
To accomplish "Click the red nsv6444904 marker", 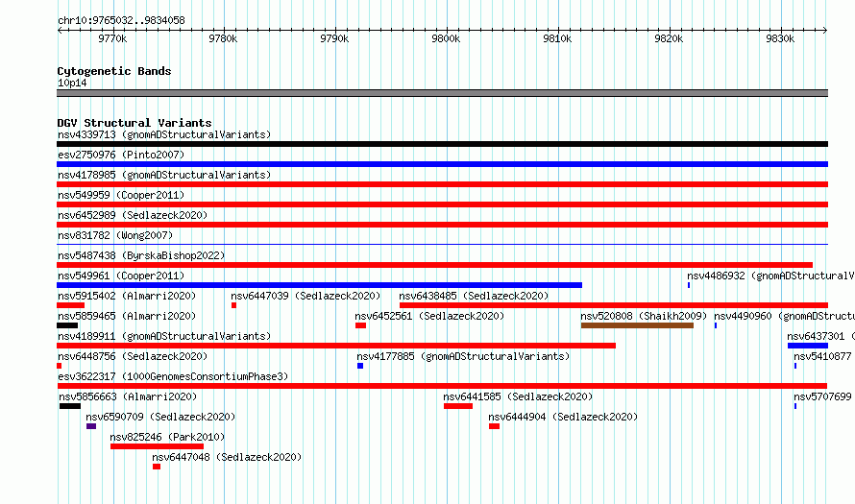I will pyautogui.click(x=494, y=426).
